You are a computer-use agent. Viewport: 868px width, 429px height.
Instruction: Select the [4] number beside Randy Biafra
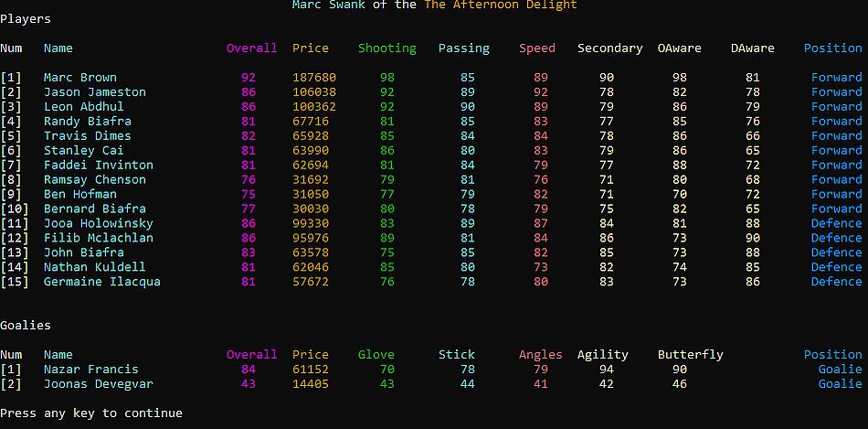[11, 121]
